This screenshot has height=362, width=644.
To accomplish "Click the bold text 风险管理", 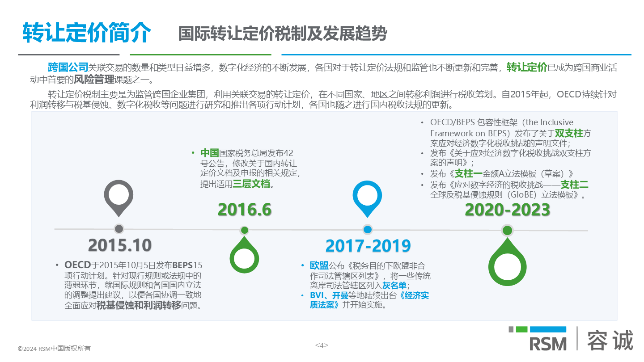I will pos(93,80).
